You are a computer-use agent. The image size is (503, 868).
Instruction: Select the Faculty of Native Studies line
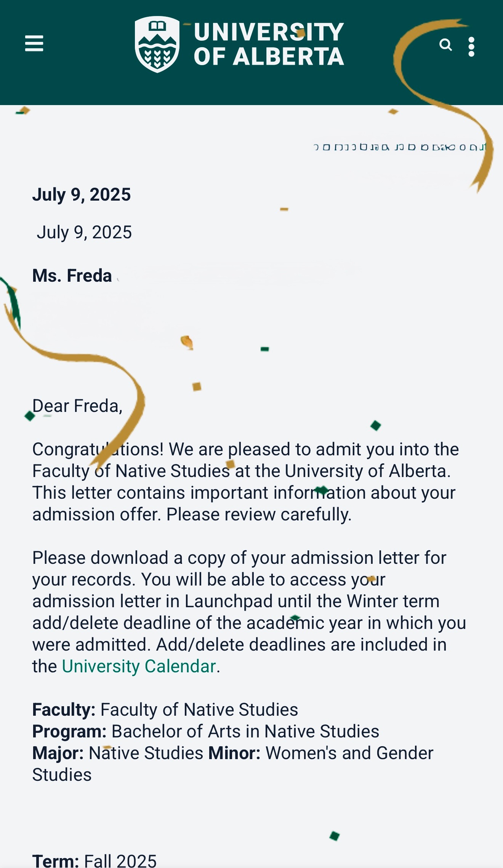(165, 710)
